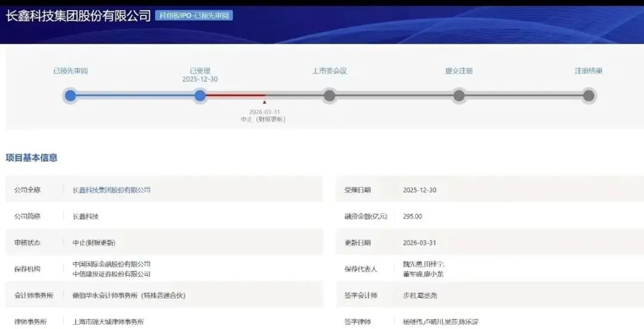Click the 注册结果 timeline node

tap(589, 96)
